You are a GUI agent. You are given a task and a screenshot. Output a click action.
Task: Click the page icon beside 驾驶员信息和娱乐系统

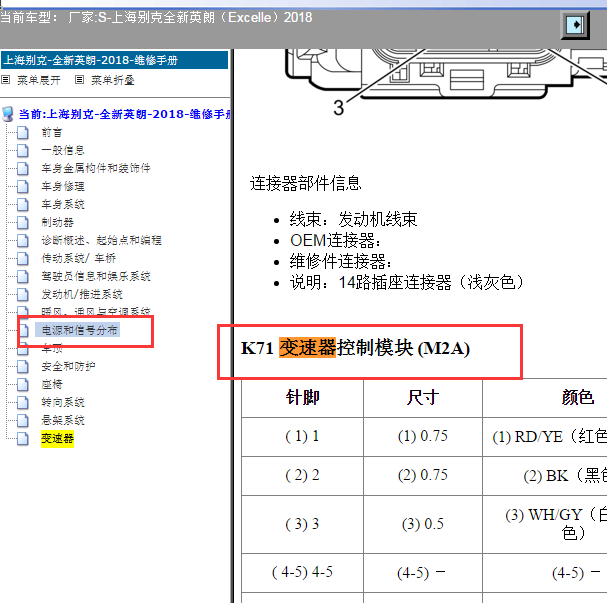point(23,276)
